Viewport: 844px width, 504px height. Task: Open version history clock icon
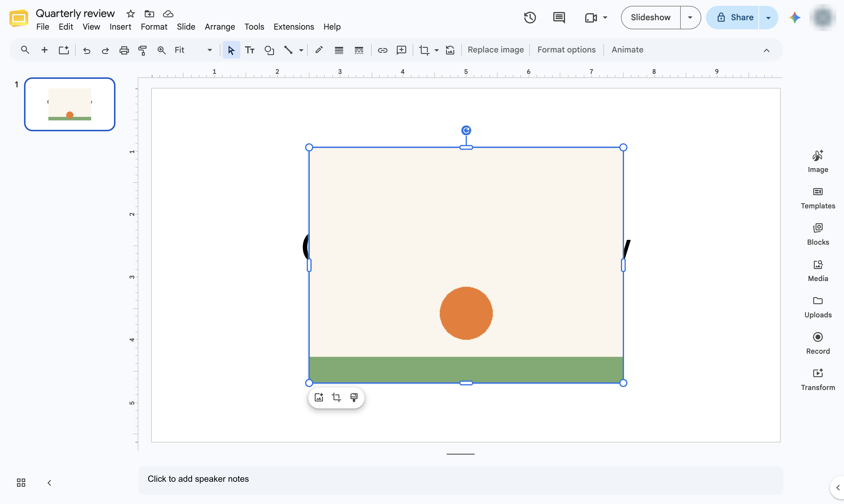(x=530, y=17)
